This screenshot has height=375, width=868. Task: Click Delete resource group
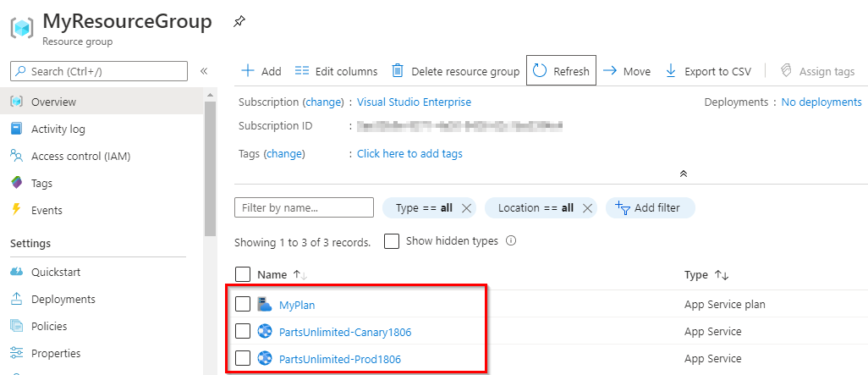(x=456, y=71)
